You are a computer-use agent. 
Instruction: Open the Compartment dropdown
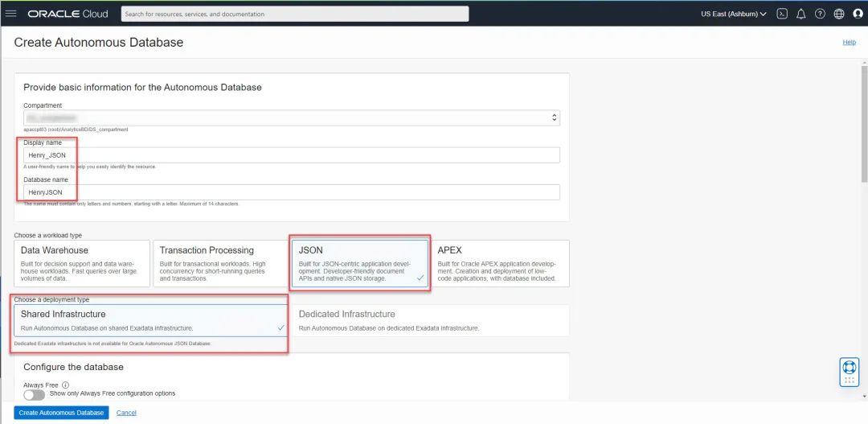point(292,117)
